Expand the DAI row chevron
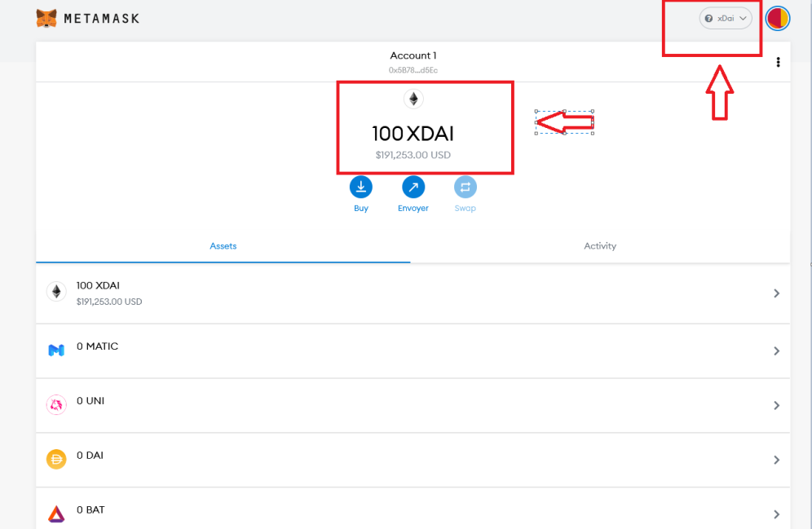Viewport: 812px width, 529px height. [776, 460]
